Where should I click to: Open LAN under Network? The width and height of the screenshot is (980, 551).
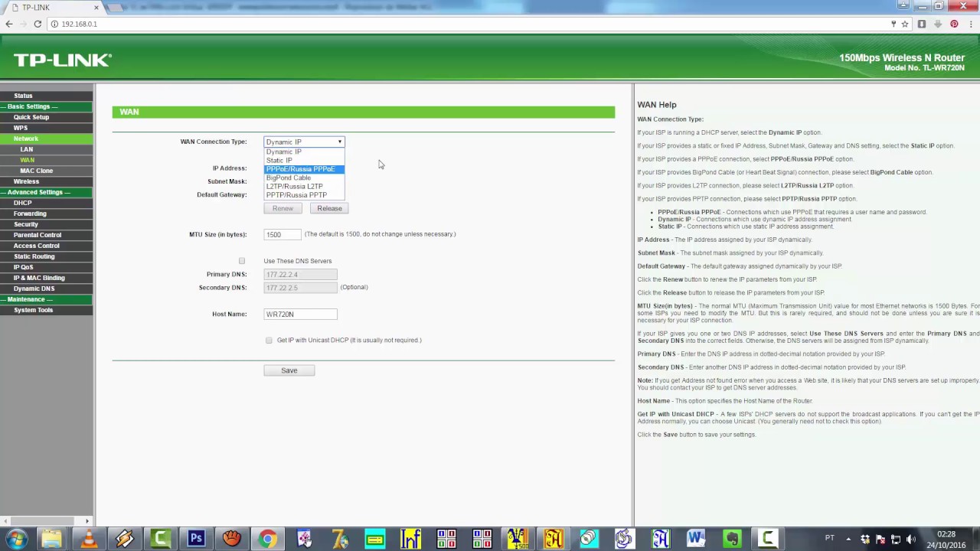27,149
